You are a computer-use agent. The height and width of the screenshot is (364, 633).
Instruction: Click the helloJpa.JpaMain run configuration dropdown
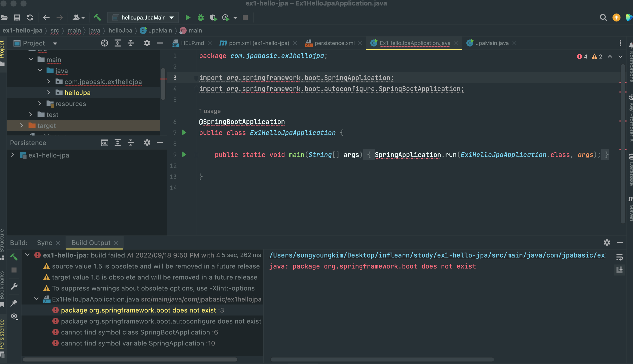point(143,17)
